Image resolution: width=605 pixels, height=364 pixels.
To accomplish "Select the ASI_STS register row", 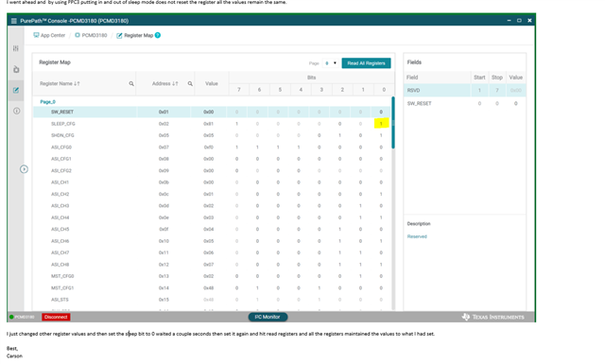I will coord(212,300).
